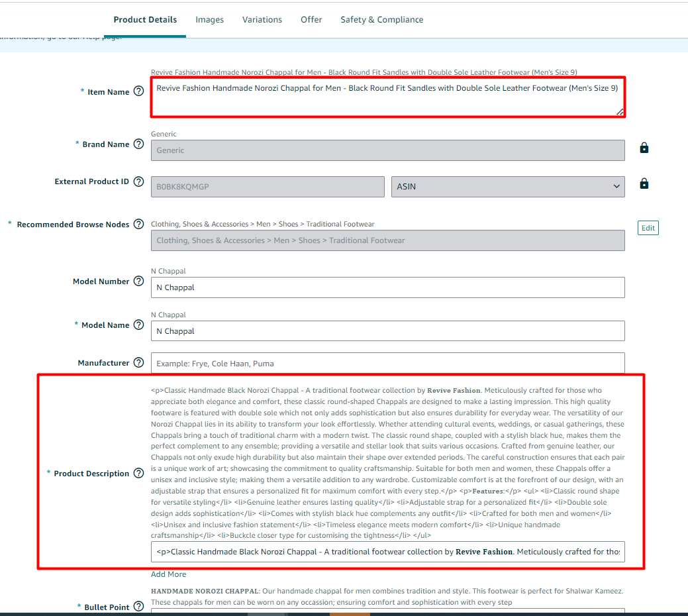Open the Safety & Compliance tab
This screenshot has height=616, width=688.
click(381, 20)
